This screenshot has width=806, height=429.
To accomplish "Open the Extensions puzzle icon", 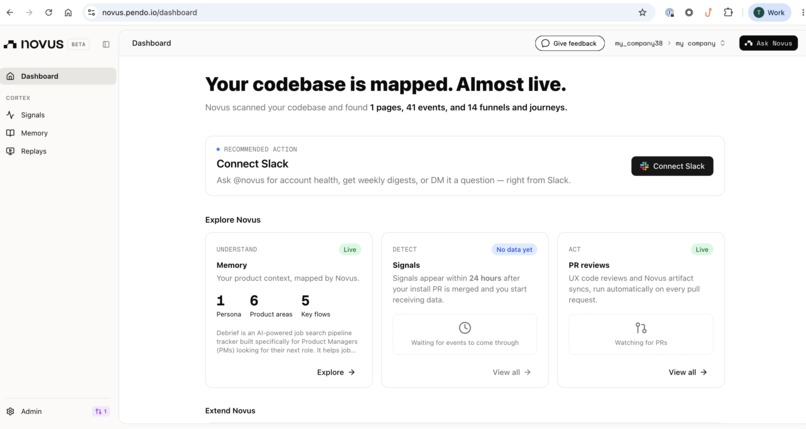I will point(728,12).
